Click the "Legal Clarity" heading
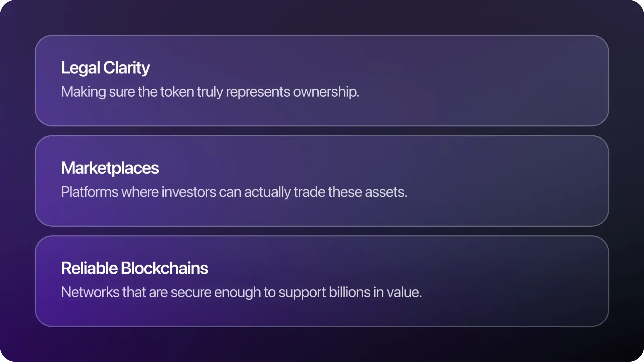644x362 pixels. click(x=105, y=68)
